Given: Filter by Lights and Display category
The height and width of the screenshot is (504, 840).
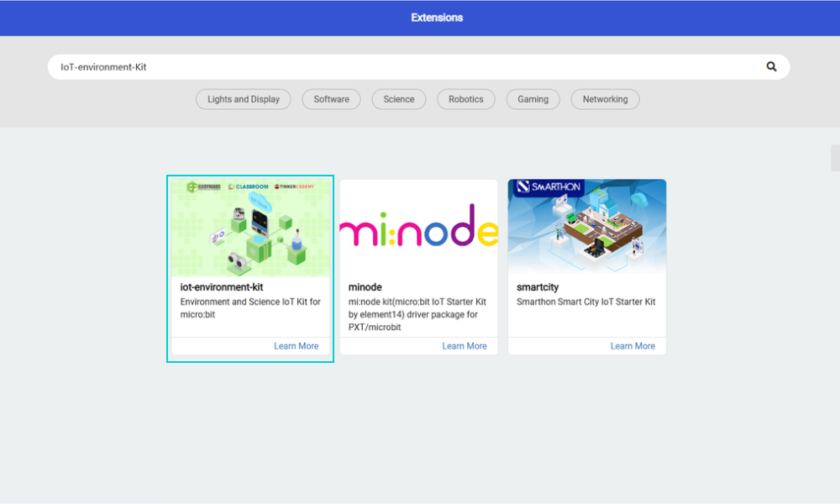Looking at the screenshot, I should [x=244, y=99].
